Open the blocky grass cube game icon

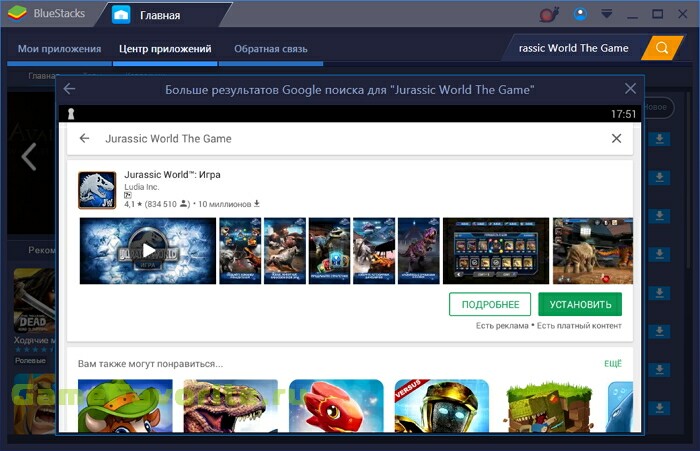(548, 406)
